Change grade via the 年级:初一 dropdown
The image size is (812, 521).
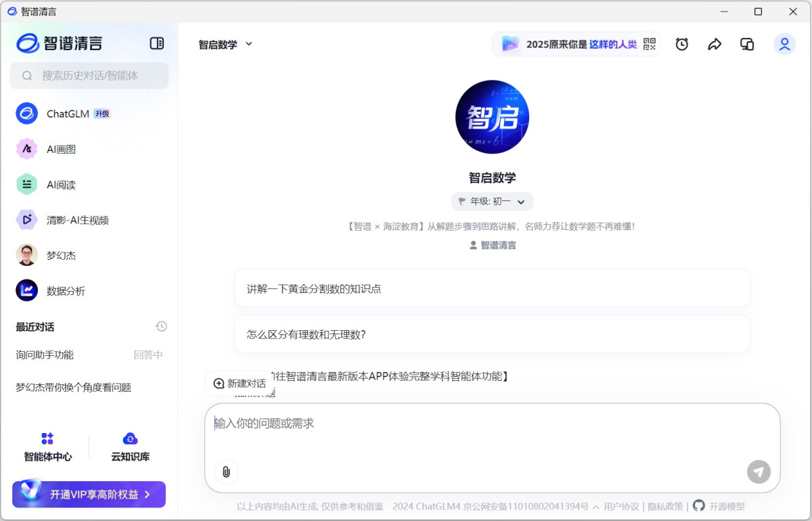492,201
